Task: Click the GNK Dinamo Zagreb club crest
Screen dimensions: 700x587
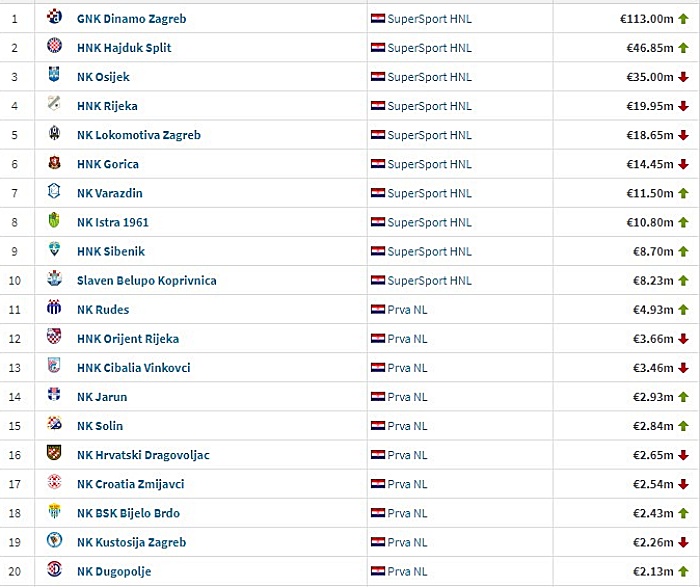Action: (x=54, y=17)
